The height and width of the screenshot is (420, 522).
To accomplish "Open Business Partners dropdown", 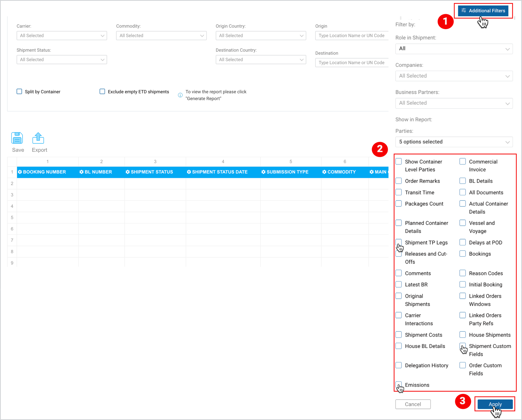I will (454, 103).
